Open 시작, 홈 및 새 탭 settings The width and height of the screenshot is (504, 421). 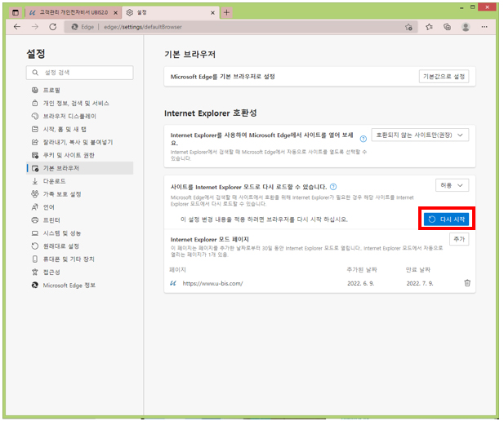coord(80,129)
